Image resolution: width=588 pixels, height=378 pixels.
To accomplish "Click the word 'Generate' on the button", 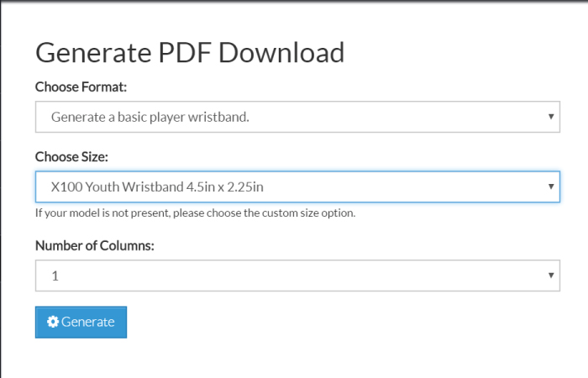I will click(87, 322).
